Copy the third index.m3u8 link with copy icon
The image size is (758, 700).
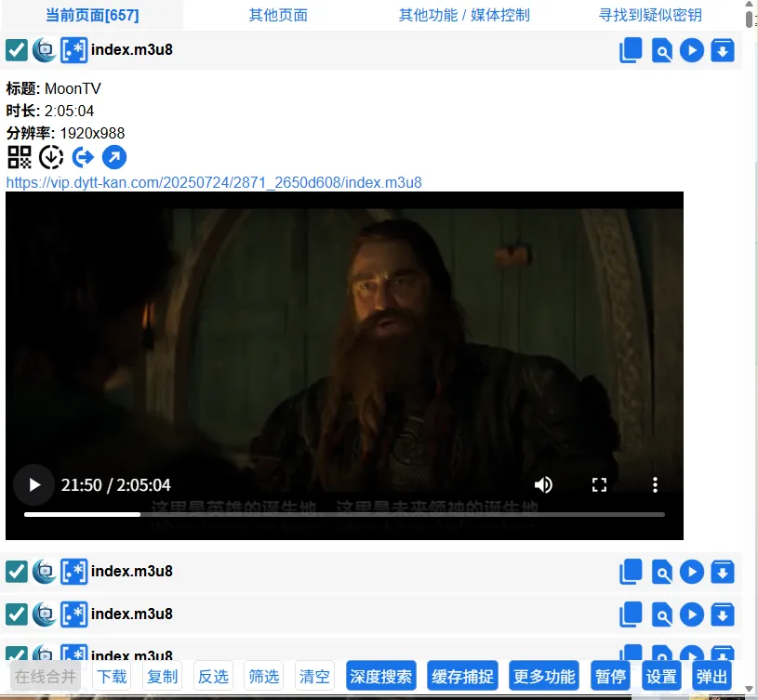pyautogui.click(x=631, y=614)
